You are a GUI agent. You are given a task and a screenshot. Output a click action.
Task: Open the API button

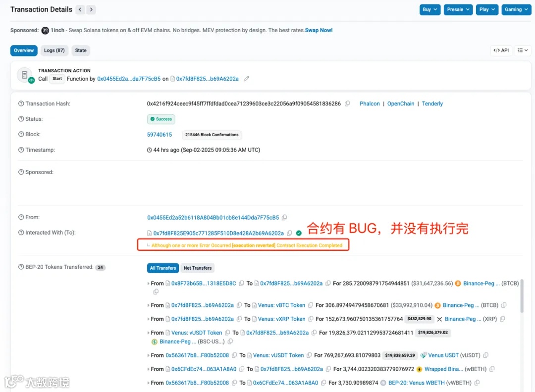(x=501, y=50)
